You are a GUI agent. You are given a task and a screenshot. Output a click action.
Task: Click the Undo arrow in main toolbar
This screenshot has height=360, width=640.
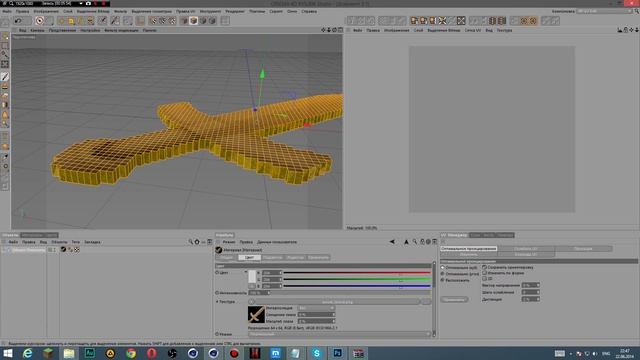tap(18, 21)
